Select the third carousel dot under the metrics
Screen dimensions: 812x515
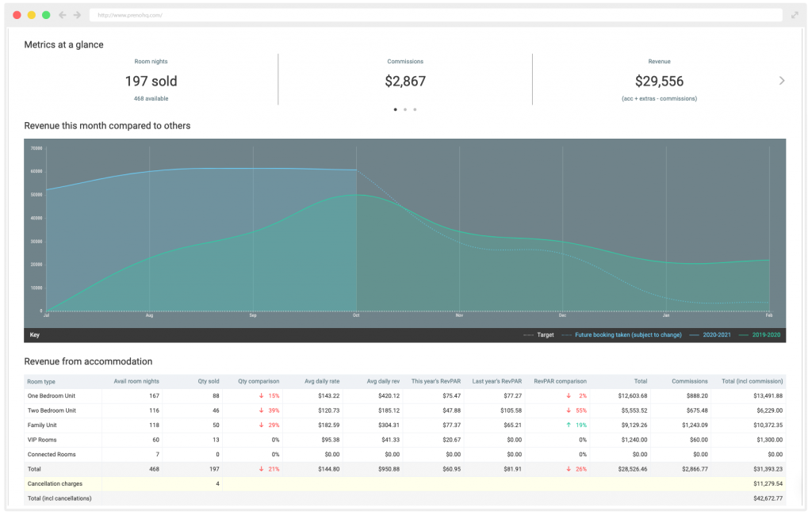pos(415,109)
